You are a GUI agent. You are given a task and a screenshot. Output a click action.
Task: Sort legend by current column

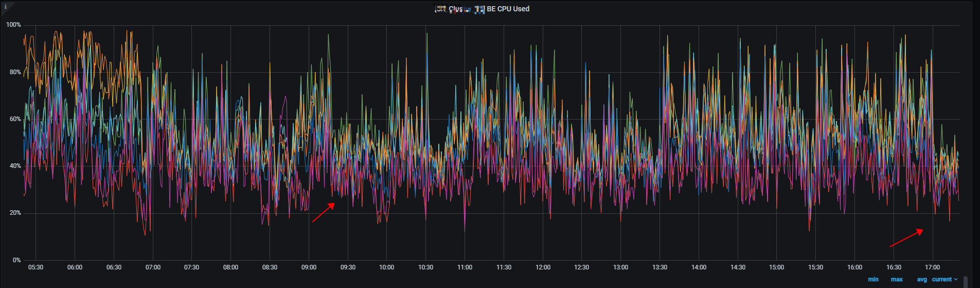[941, 279]
